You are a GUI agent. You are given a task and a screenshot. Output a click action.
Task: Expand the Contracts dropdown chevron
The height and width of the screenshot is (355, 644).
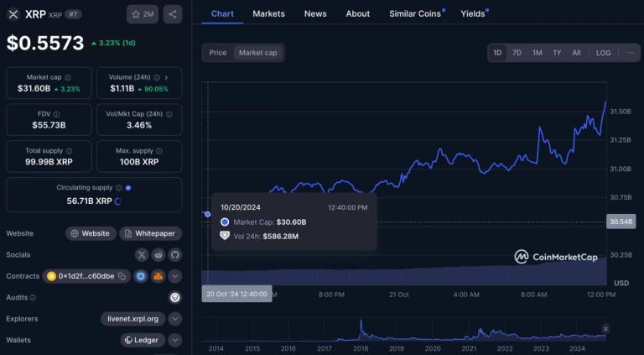click(x=175, y=276)
